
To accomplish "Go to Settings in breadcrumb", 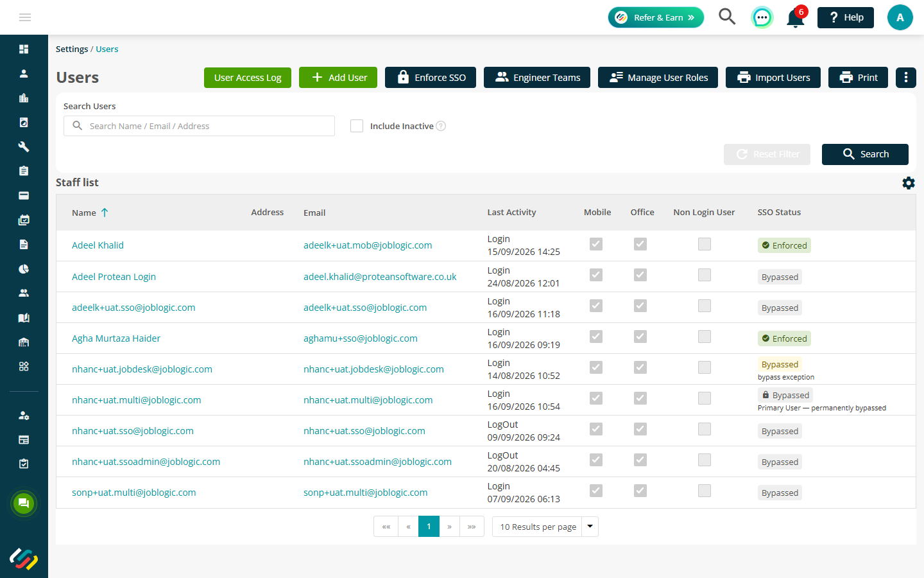I will 72,49.
